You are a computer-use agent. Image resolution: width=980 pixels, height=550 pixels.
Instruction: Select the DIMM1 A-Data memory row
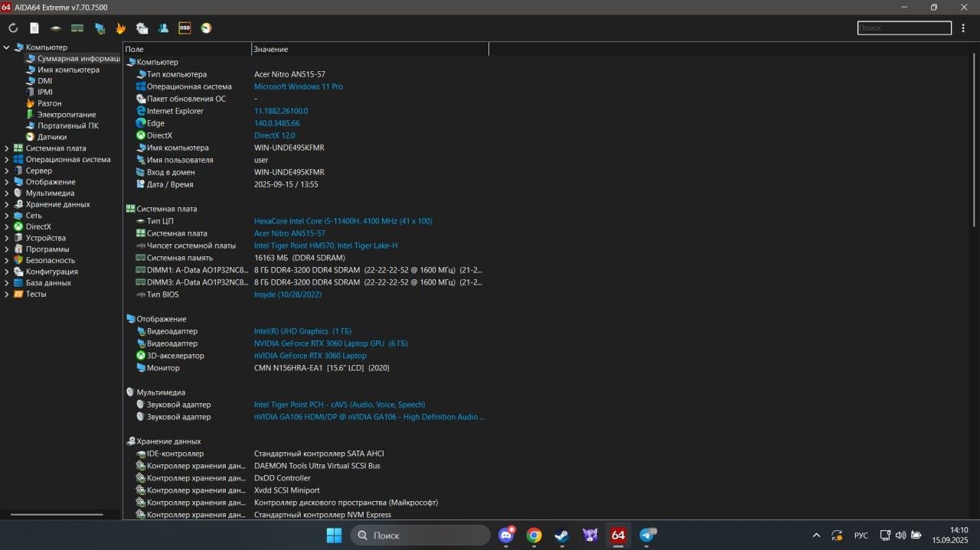pyautogui.click(x=306, y=270)
